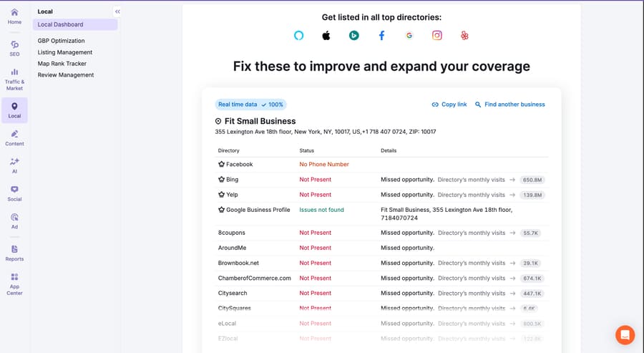Screen dimensions: 644x353
Task: Select GBP Optimization menu item
Action: [x=62, y=41]
